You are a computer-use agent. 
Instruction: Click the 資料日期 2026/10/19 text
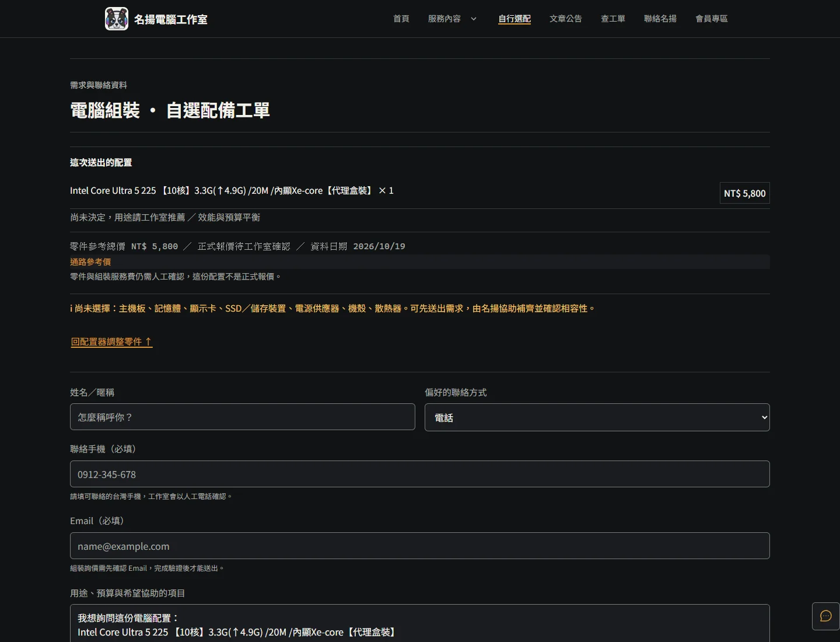[x=358, y=246]
